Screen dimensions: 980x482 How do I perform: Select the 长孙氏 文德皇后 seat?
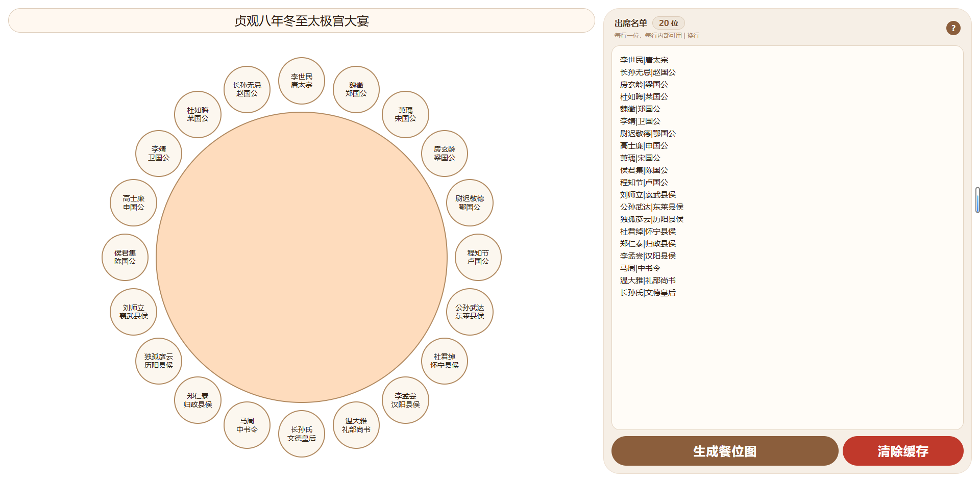302,434
